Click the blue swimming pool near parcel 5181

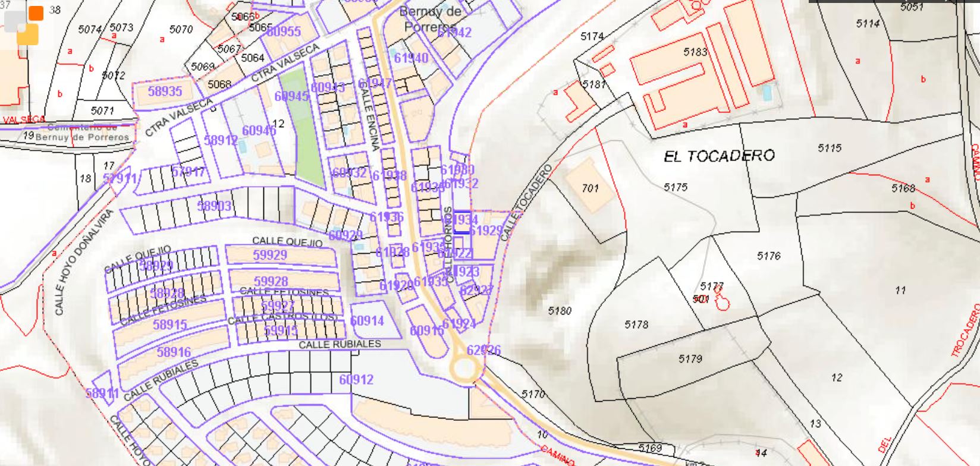click(767, 93)
